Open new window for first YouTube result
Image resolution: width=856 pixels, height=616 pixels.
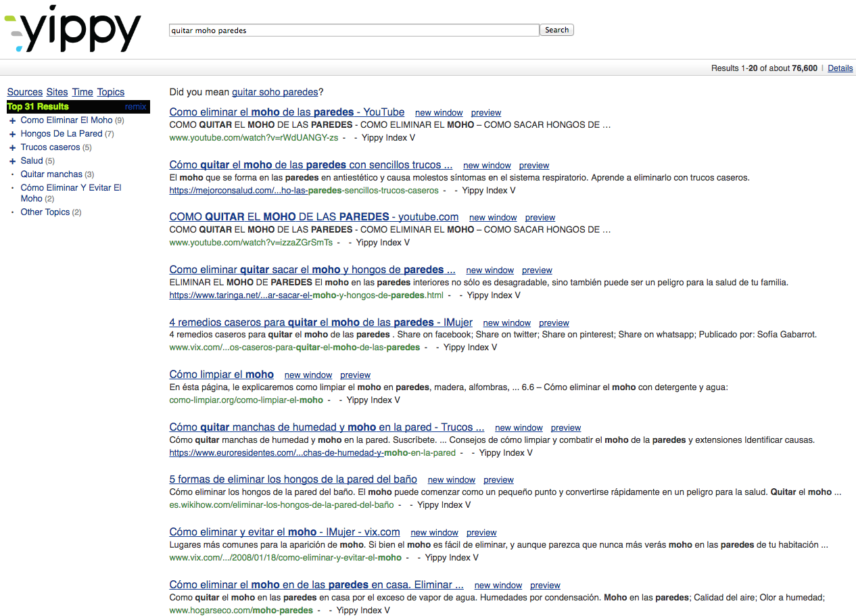[x=439, y=113]
